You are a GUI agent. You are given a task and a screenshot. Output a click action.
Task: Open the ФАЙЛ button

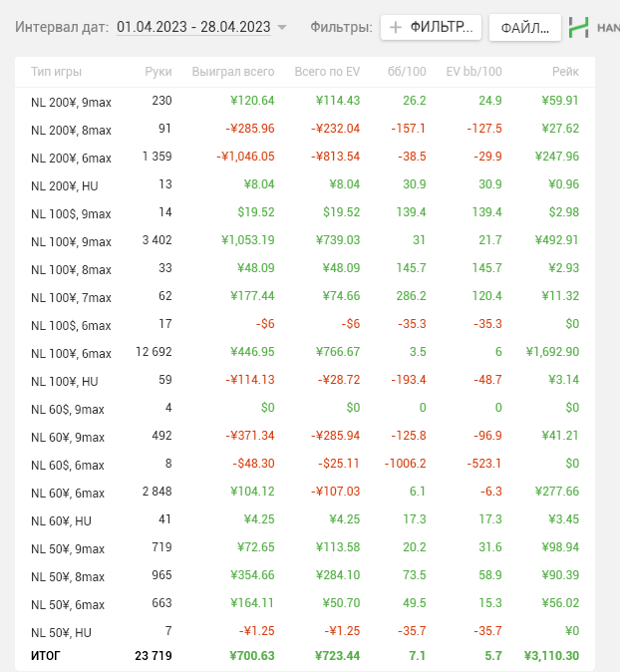(x=525, y=28)
